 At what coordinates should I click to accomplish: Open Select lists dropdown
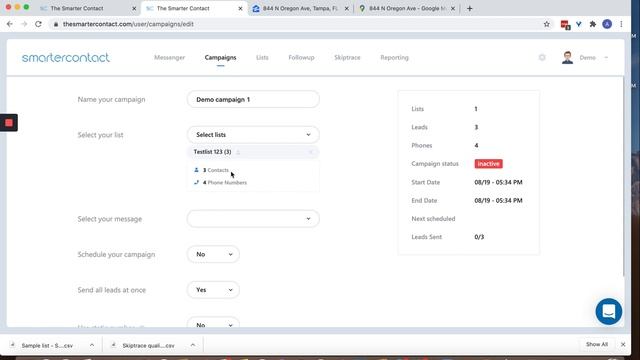[x=253, y=135]
